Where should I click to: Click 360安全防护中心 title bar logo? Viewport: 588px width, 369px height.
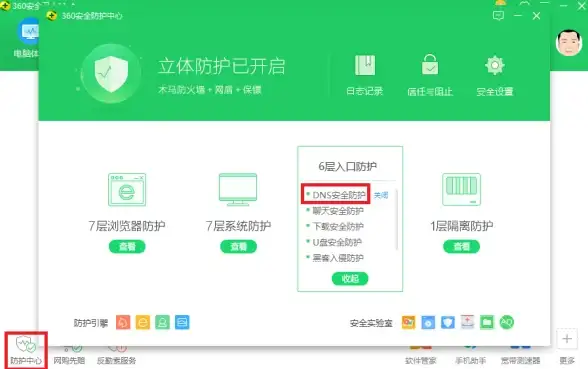coord(51,16)
